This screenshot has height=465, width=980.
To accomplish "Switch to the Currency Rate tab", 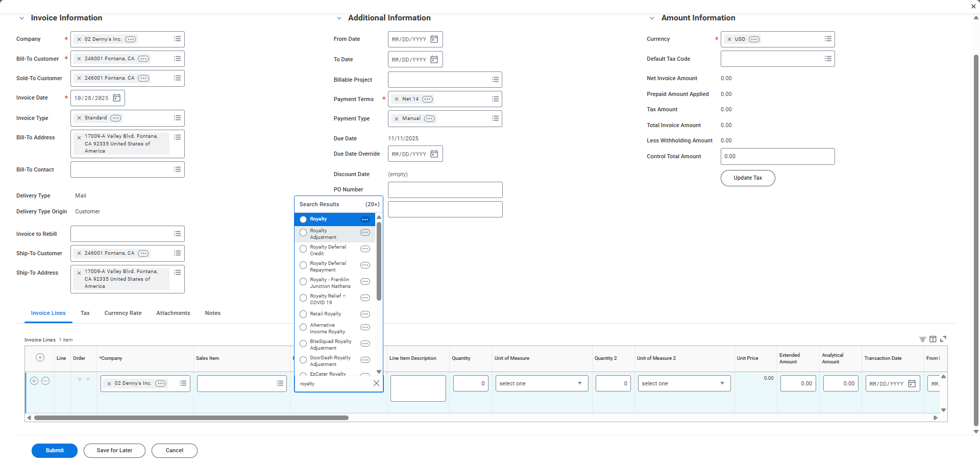I will (x=123, y=313).
